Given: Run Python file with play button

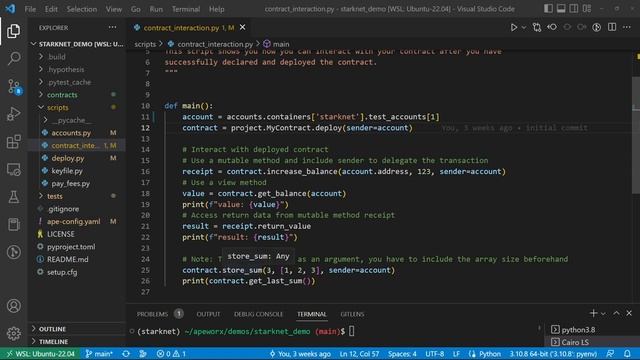Looking at the screenshot, I should (x=513, y=27).
